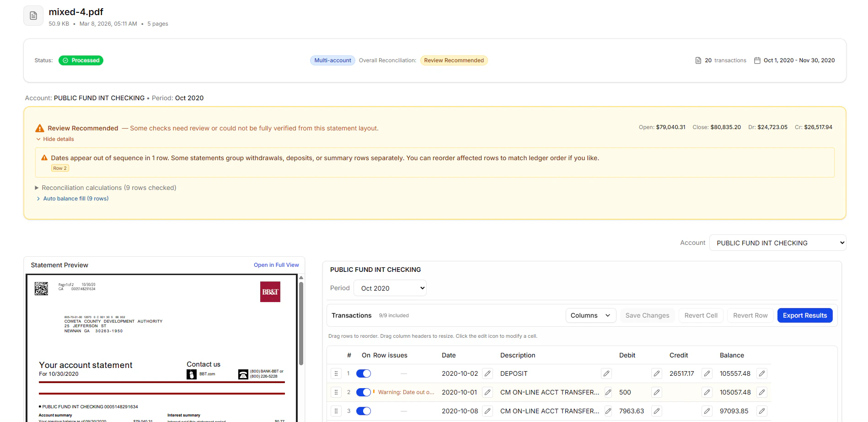Viewport: 868px width, 422px height.
Task: Click the transactions document icon near 20 transactions
Action: (698, 60)
